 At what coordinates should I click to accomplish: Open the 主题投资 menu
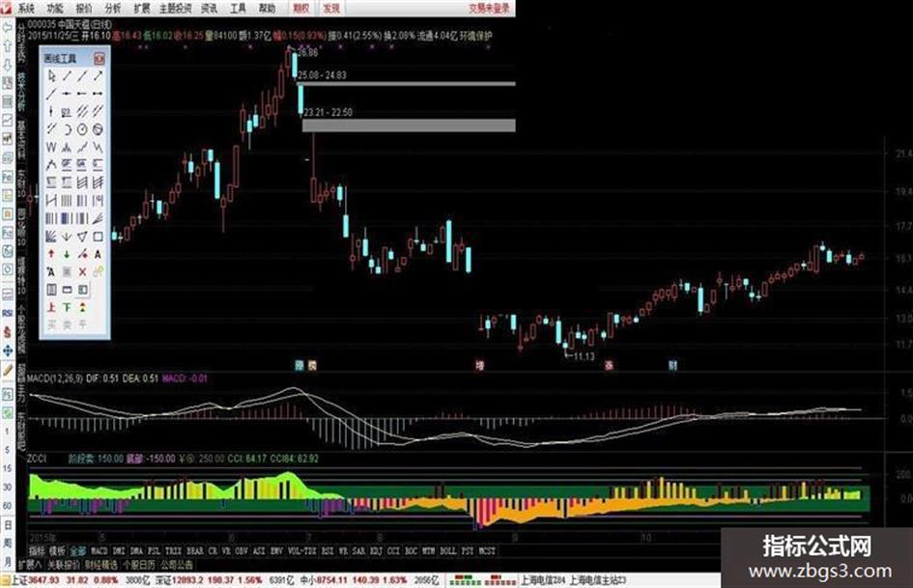176,8
